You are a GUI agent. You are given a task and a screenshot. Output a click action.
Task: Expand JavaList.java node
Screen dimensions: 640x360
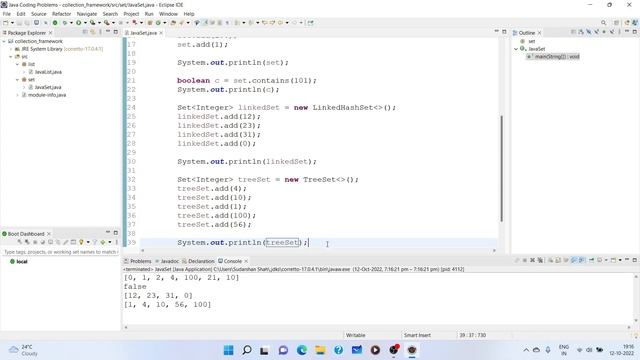(x=24, y=72)
